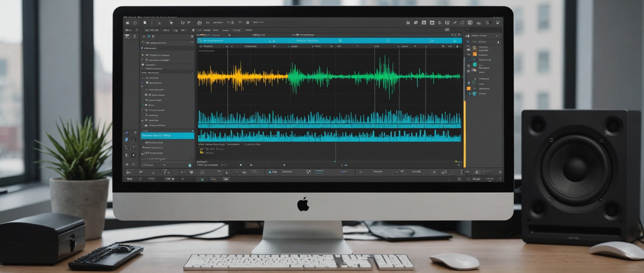The width and height of the screenshot is (644, 273).
Task: Click the upper cyan waveform track
Action: [329, 119]
